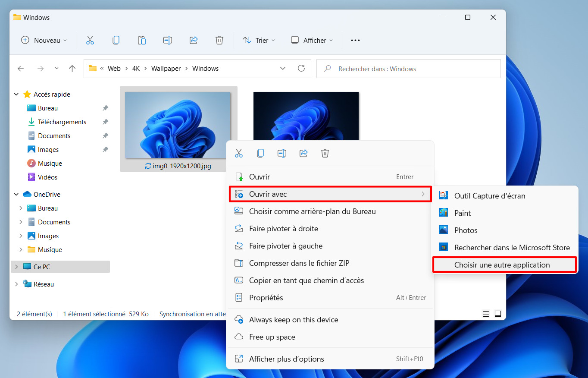Click Choisir une autre application
588x378 pixels.
505,265
